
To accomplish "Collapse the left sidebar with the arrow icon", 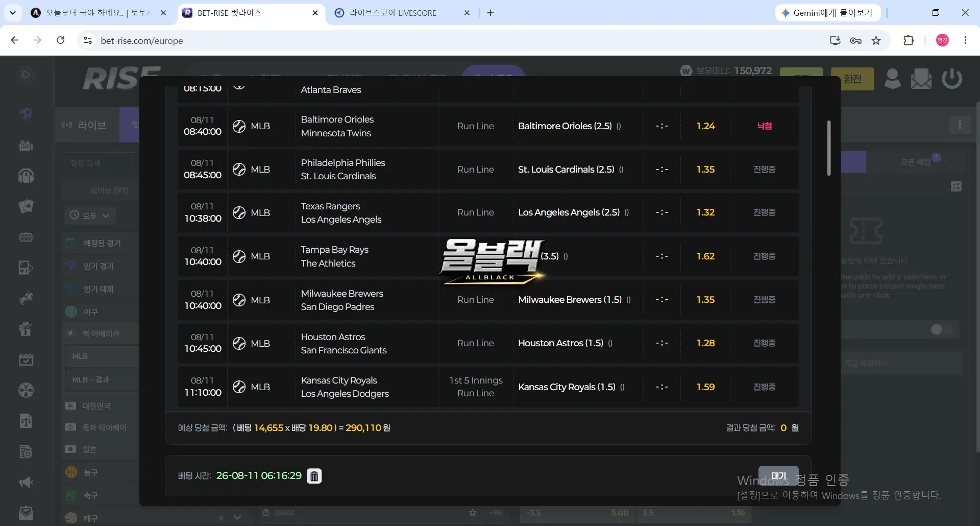I will click(26, 75).
